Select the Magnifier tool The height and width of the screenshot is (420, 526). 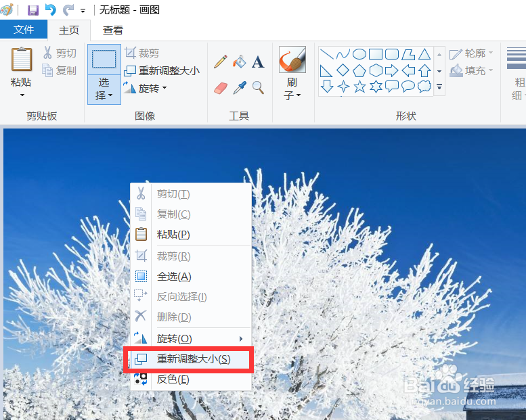tap(258, 88)
